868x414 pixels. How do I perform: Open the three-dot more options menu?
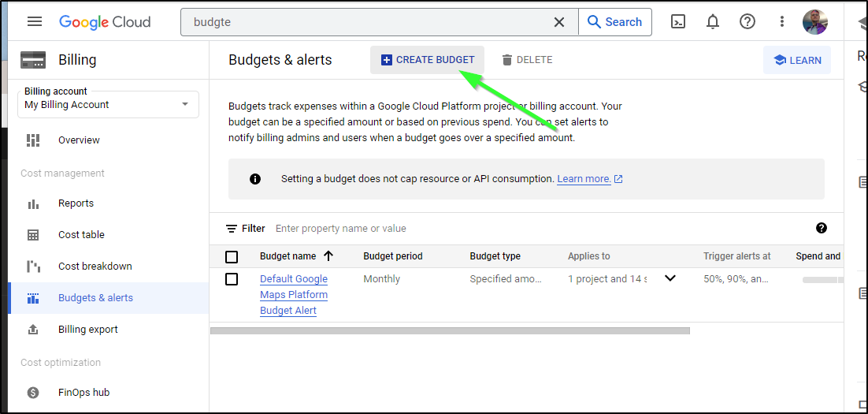781,21
